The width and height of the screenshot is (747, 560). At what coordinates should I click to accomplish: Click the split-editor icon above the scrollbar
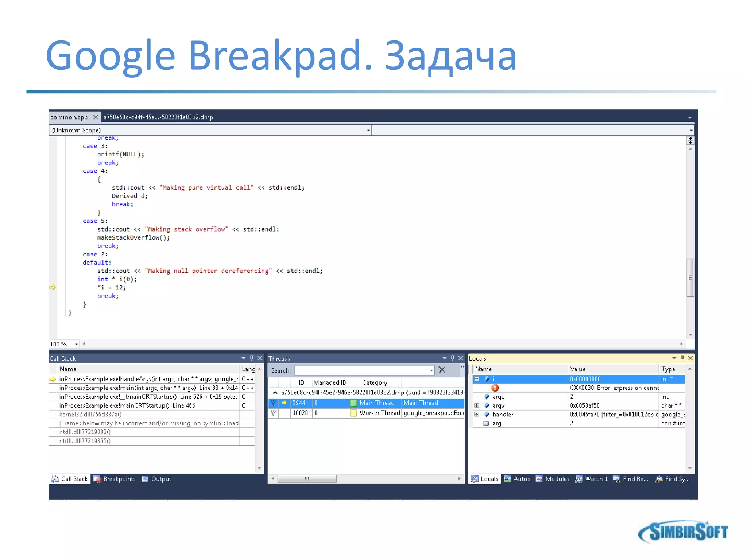pos(690,141)
